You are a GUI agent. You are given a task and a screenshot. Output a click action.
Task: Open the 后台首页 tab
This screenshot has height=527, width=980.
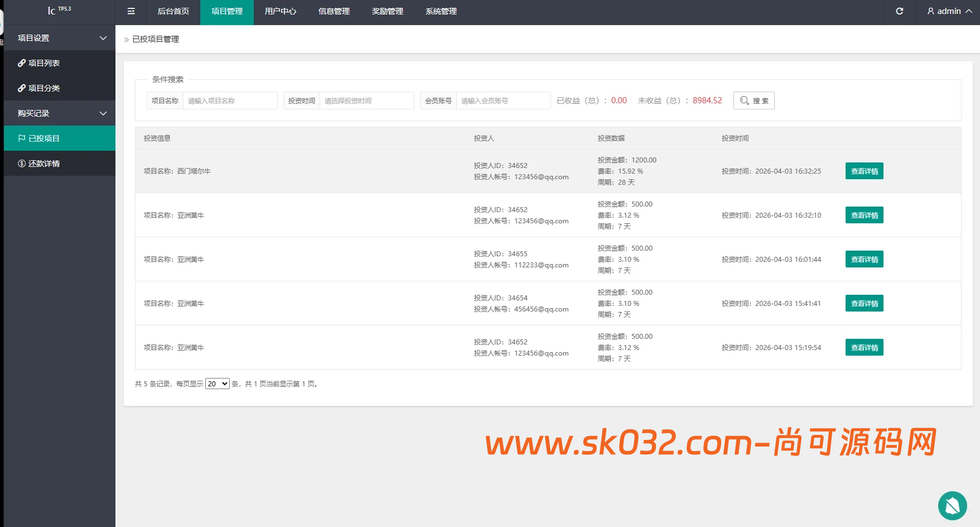pyautogui.click(x=173, y=11)
